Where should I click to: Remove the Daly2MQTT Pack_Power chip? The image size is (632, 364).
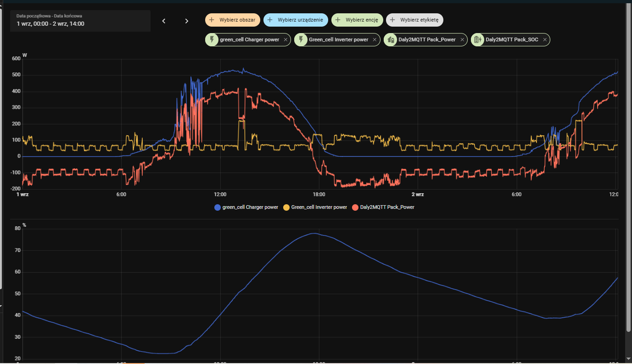tap(462, 40)
